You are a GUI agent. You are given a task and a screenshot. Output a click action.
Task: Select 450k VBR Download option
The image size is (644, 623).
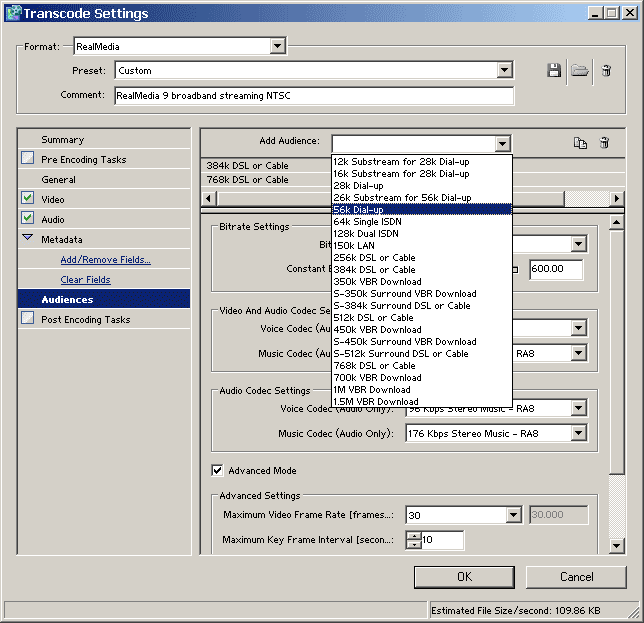click(x=422, y=330)
